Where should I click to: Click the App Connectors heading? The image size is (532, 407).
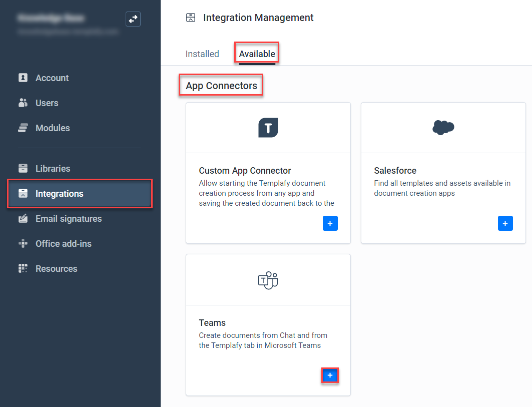(221, 86)
